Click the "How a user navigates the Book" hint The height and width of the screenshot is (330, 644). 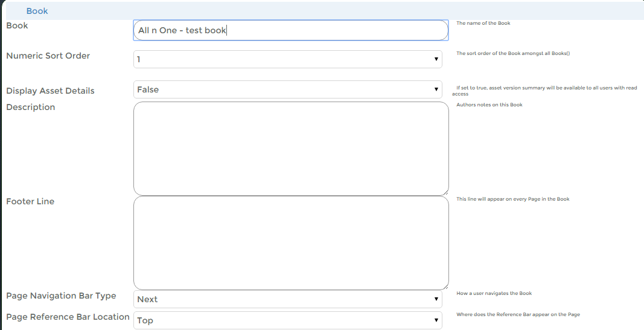point(494,293)
